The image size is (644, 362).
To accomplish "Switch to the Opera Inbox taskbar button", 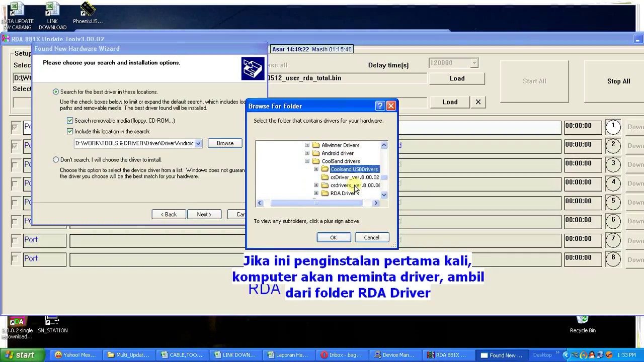I will (x=343, y=355).
